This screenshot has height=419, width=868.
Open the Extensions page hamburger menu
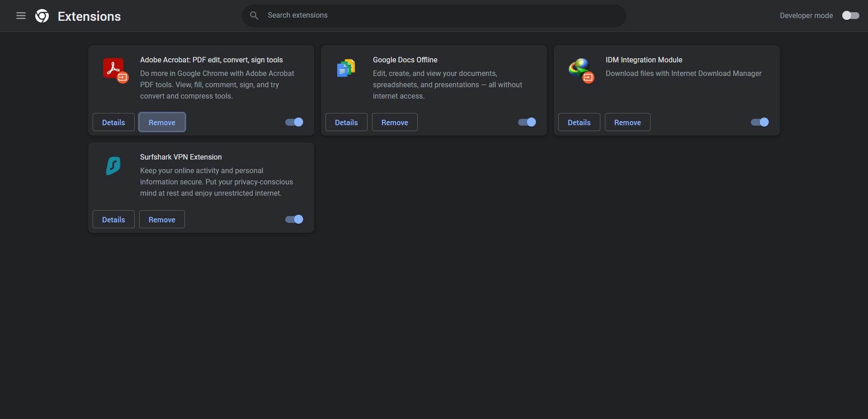tap(21, 15)
